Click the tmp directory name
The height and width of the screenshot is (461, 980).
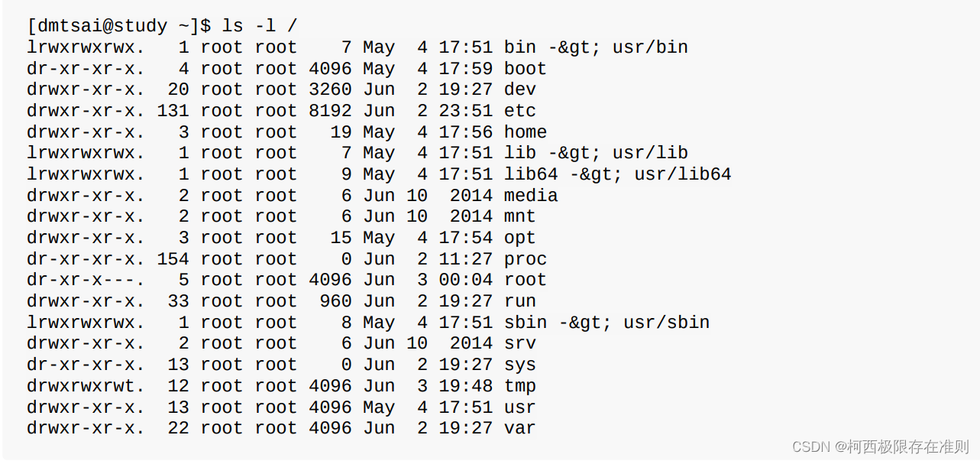point(519,386)
